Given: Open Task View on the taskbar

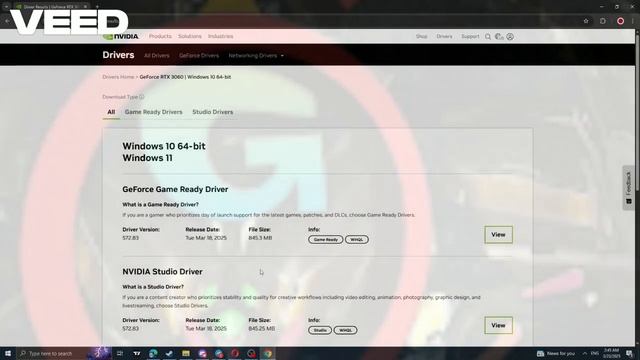Looking at the screenshot, I should (x=120, y=353).
